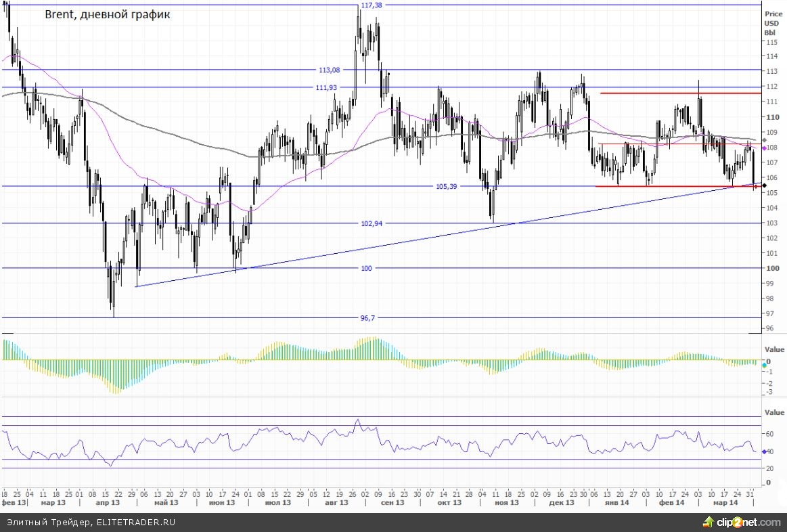Click the black current-price diamond marker
Image resolution: width=787 pixels, height=532 pixels.
click(x=764, y=185)
